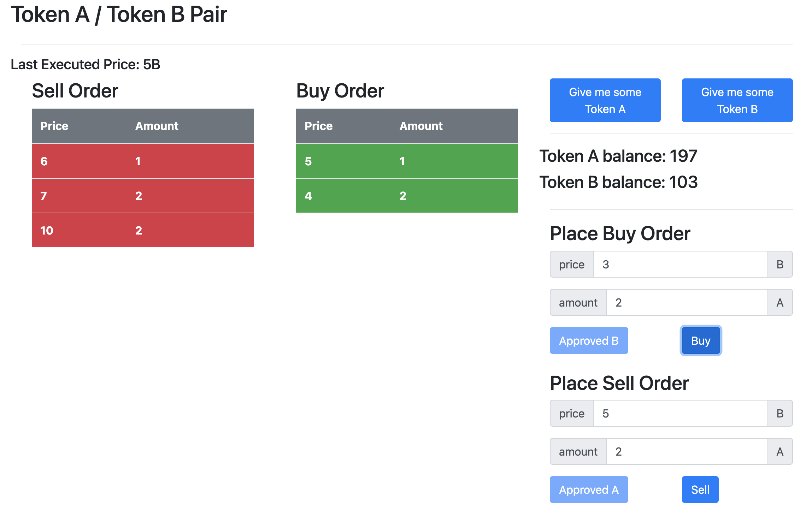Screen dimensions: 812x510
Task: Click the Sell Order table Price header
Action: tap(54, 126)
